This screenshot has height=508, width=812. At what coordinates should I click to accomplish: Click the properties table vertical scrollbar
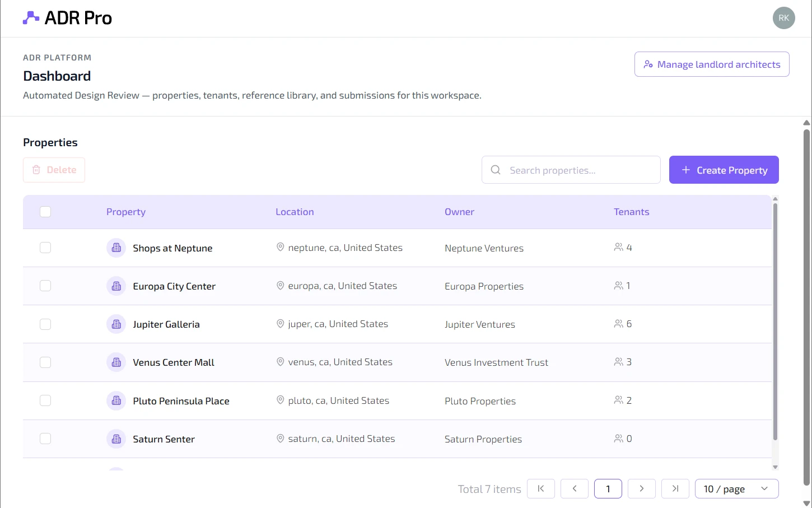tap(775, 322)
